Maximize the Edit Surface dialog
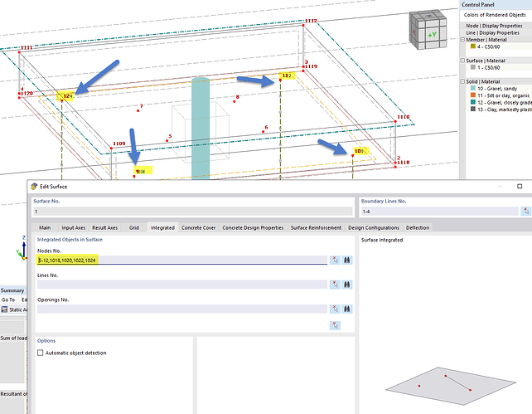 pos(520,187)
